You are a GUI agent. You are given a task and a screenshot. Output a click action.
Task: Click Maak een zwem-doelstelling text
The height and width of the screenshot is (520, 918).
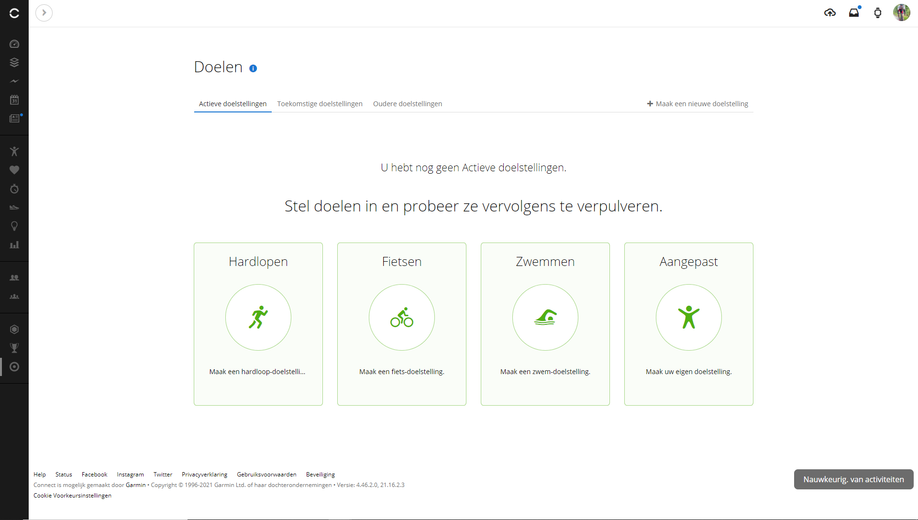[x=545, y=372]
